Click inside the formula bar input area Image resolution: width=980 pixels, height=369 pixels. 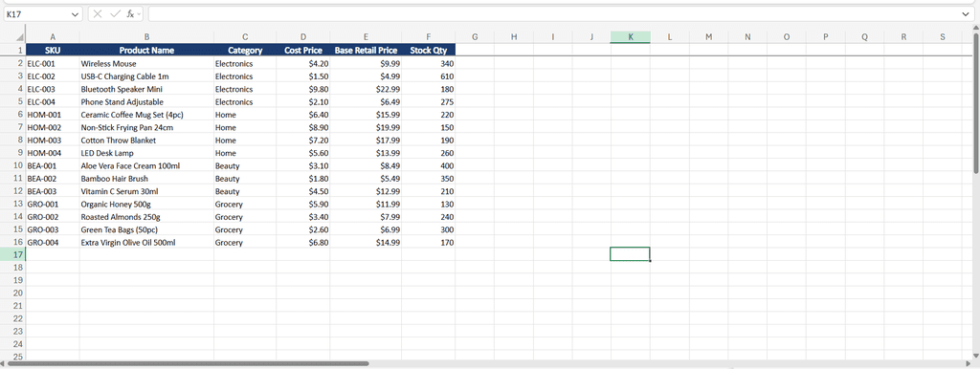[x=553, y=13]
